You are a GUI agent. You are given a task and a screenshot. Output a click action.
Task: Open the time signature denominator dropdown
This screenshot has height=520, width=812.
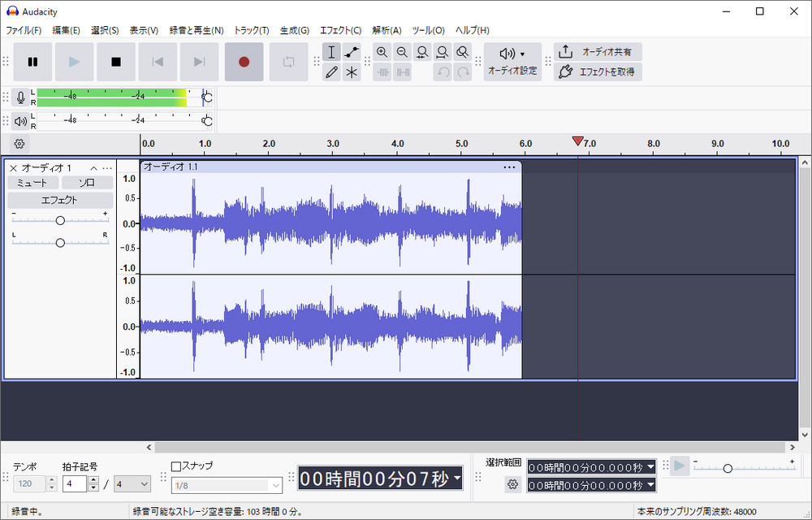(x=132, y=484)
